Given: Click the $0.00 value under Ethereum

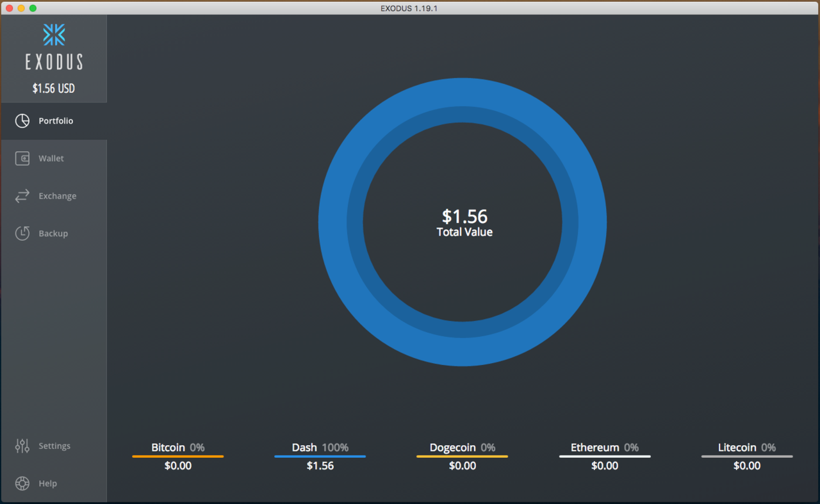Looking at the screenshot, I should tap(605, 466).
